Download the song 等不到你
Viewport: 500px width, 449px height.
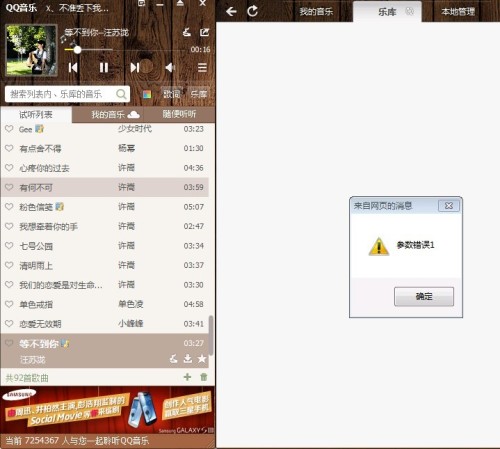click(x=188, y=359)
